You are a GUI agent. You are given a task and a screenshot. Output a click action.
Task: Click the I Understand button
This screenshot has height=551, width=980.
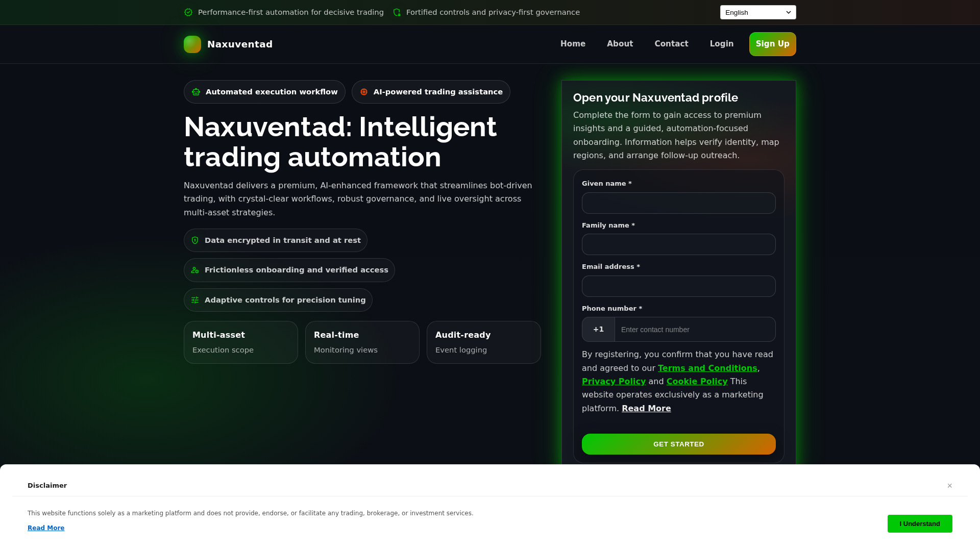pyautogui.click(x=920, y=524)
